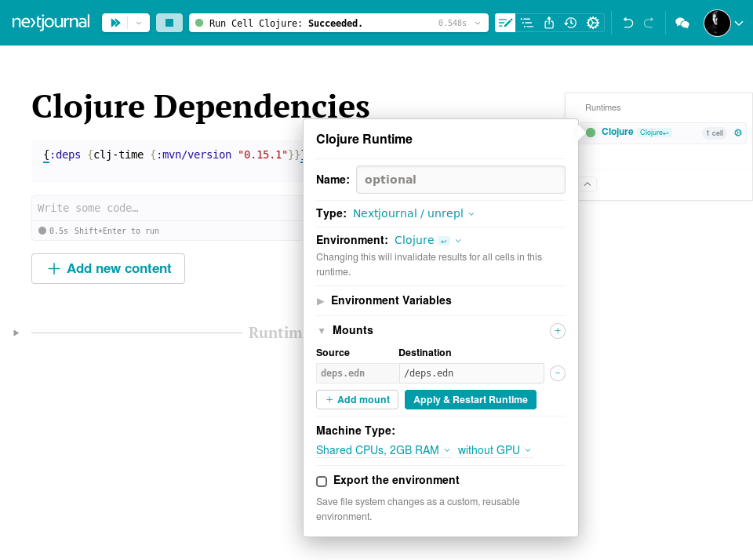Open the Environment Clojure dropdown
The height and width of the screenshot is (560, 753).
pyautogui.click(x=428, y=240)
